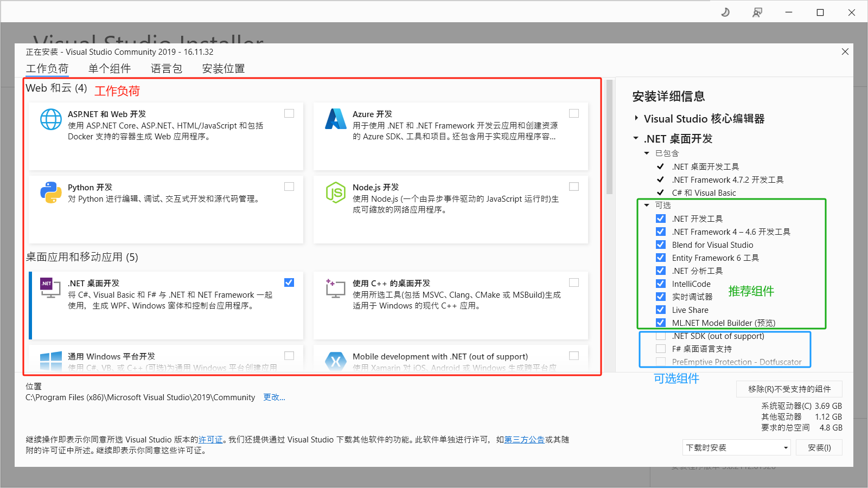Uncheck ML.NET Model Builder (预览) component

(x=661, y=323)
